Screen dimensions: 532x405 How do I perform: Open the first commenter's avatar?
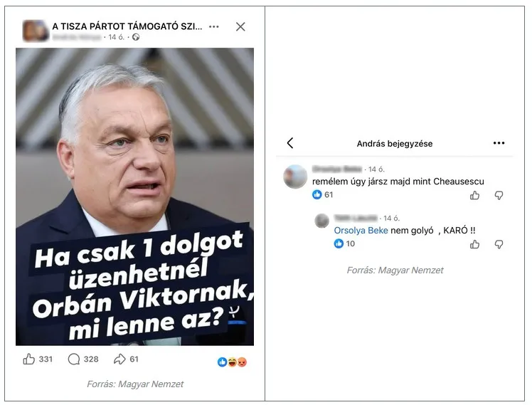pyautogui.click(x=295, y=177)
